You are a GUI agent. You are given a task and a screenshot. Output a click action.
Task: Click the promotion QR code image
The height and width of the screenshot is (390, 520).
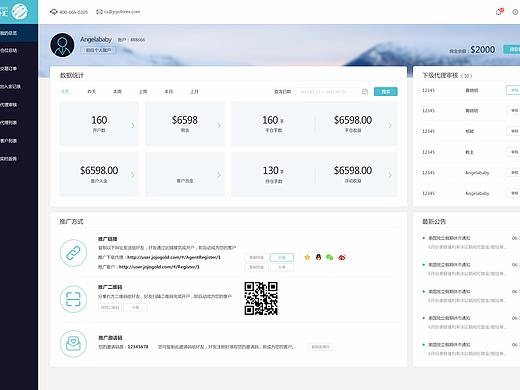[x=261, y=299]
